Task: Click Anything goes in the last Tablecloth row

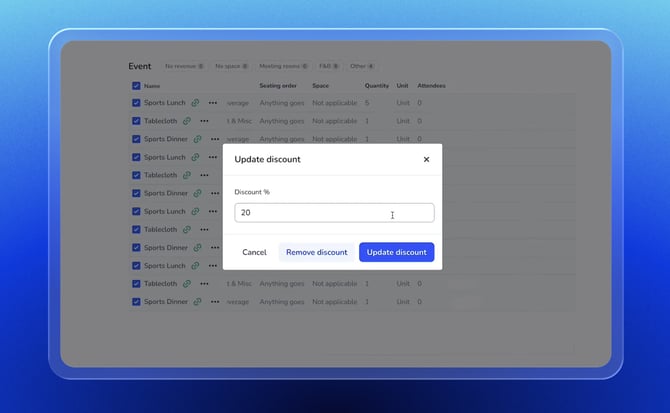Action: [282, 284]
